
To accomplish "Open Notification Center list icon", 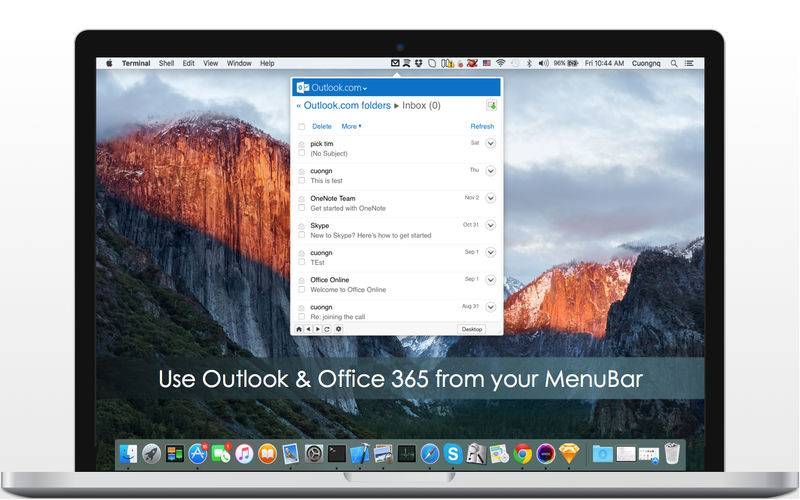I will pos(689,63).
